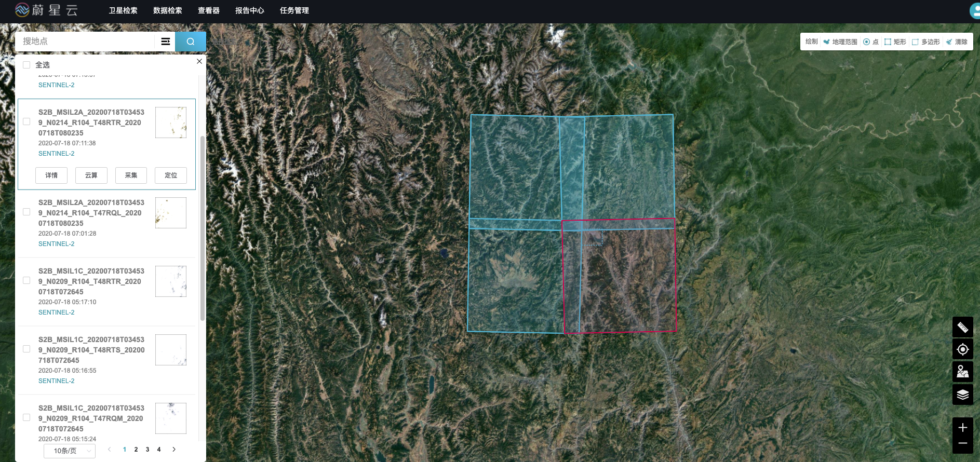This screenshot has height=462, width=980.
Task: Go to next results page arrow
Action: (174, 450)
